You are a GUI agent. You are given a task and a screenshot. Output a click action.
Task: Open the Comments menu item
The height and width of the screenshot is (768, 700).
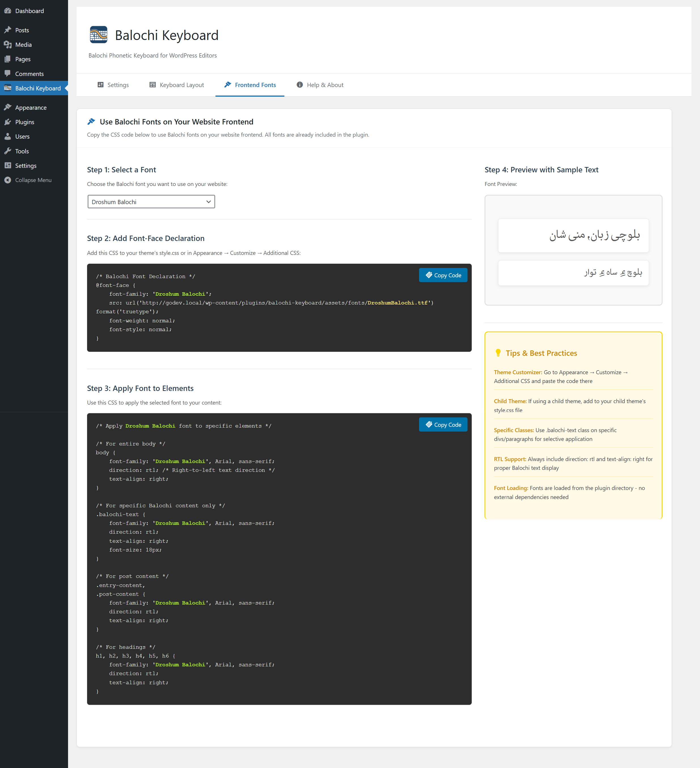(x=34, y=73)
